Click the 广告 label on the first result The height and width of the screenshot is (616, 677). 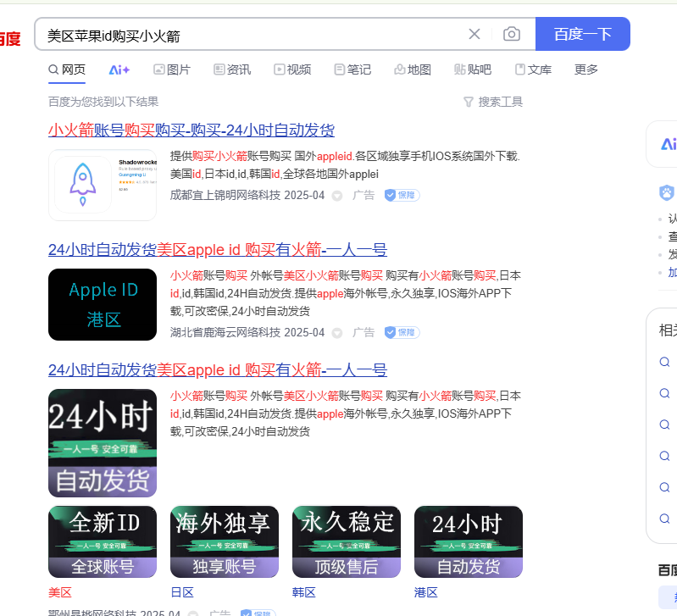coord(363,195)
